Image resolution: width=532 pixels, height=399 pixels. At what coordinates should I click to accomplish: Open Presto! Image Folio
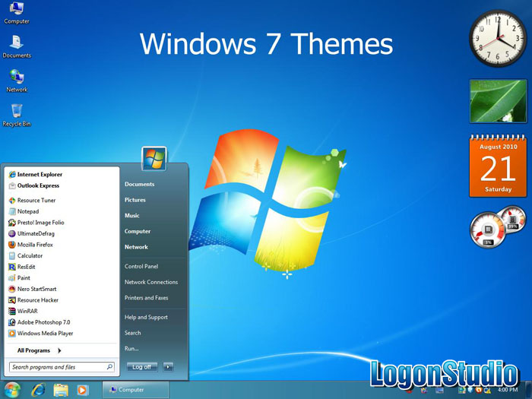36,223
